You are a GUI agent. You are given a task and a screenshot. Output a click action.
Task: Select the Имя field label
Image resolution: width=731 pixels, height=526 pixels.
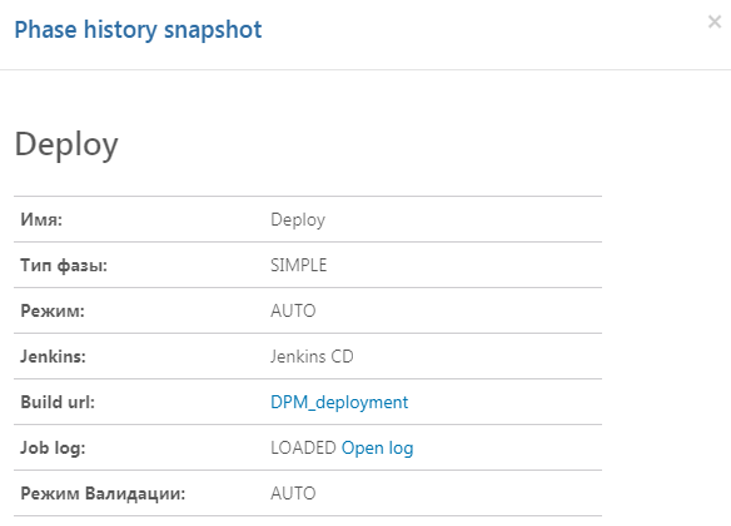42,220
